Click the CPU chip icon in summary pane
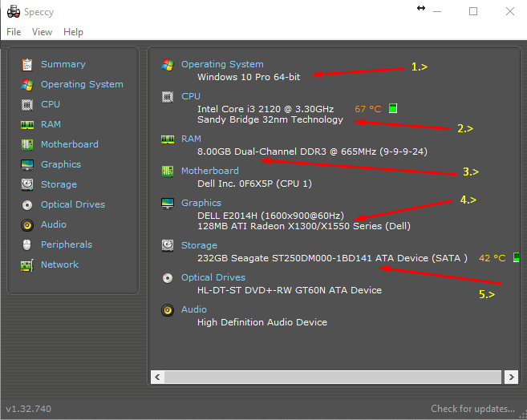Image resolution: width=527 pixels, height=420 pixels. [x=168, y=97]
